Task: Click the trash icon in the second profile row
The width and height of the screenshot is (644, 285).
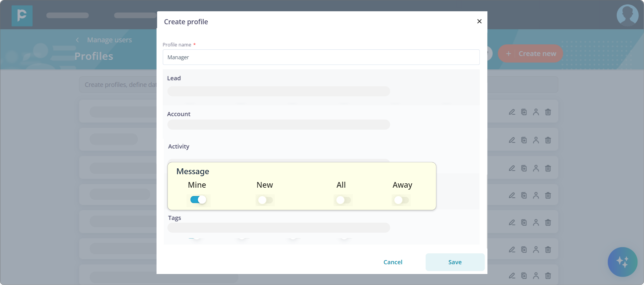Action: (548, 140)
